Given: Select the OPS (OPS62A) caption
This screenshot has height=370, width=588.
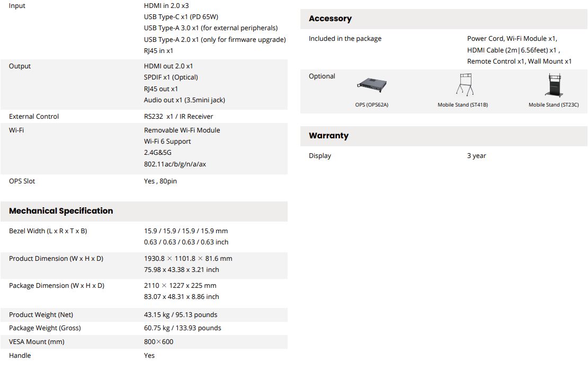Looking at the screenshot, I should (372, 105).
